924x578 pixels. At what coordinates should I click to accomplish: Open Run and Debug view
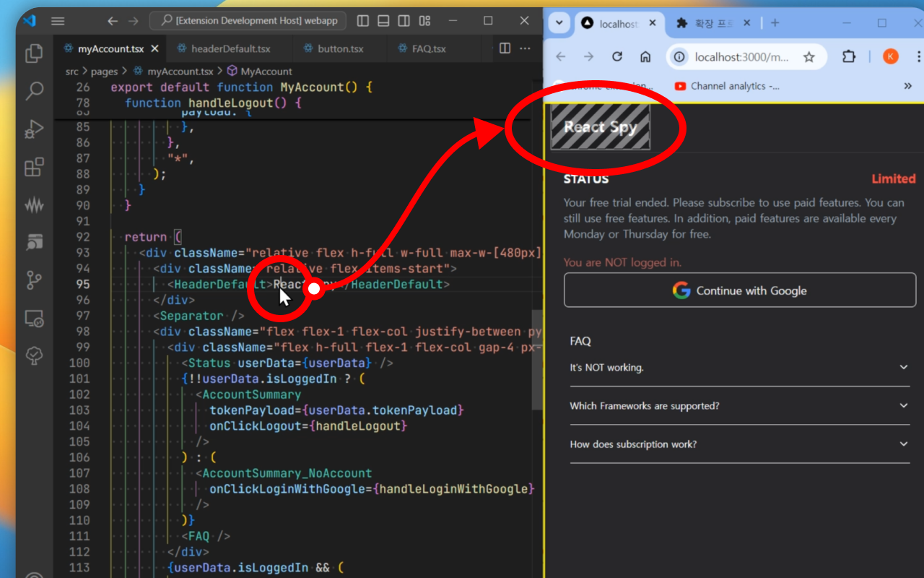[x=34, y=129]
